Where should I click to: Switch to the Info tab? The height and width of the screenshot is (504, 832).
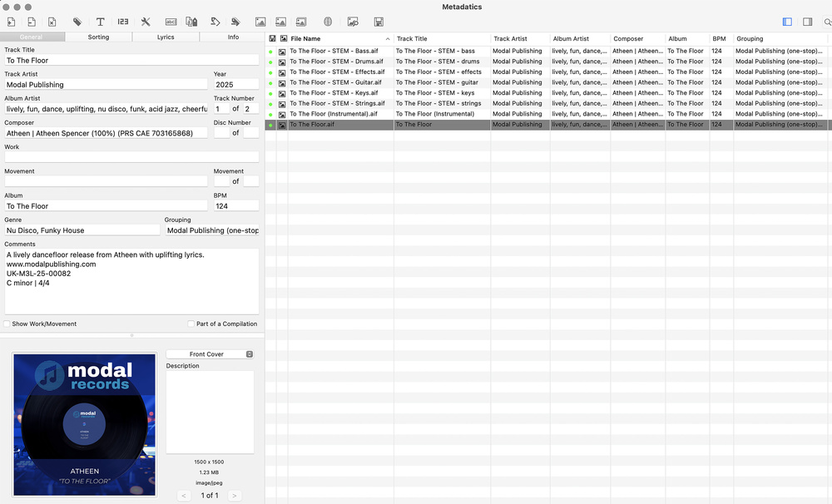233,37
